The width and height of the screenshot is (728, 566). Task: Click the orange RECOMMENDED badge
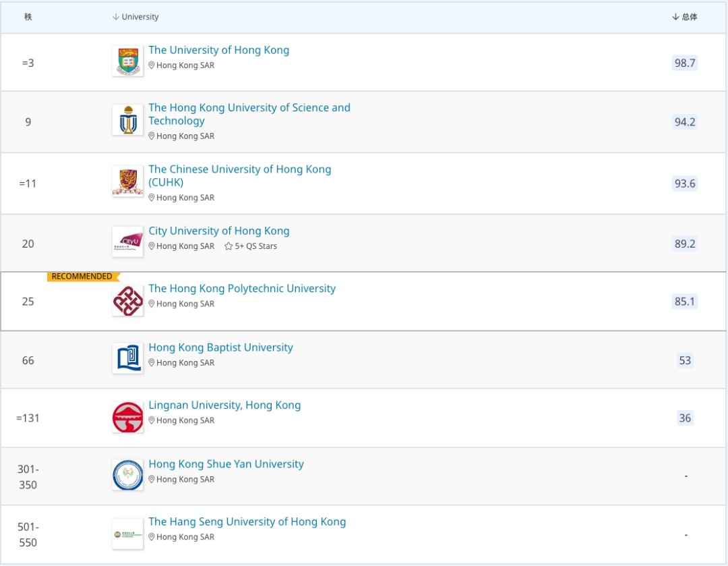pyautogui.click(x=82, y=276)
